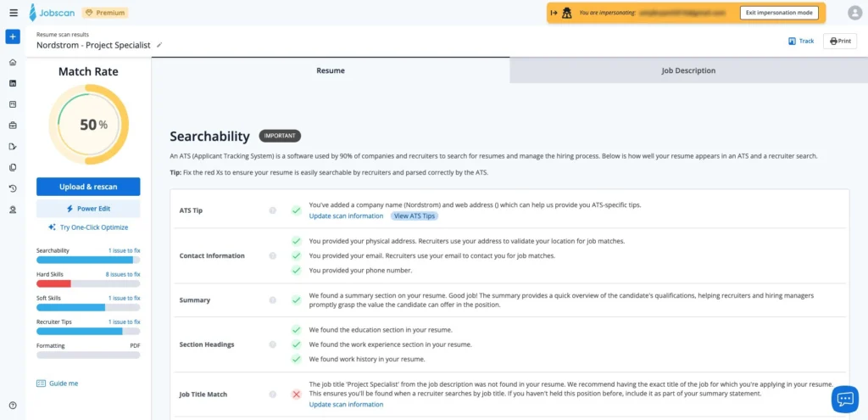The width and height of the screenshot is (868, 420).
Task: Click Update scan information under Job Title Match
Action: pos(346,405)
